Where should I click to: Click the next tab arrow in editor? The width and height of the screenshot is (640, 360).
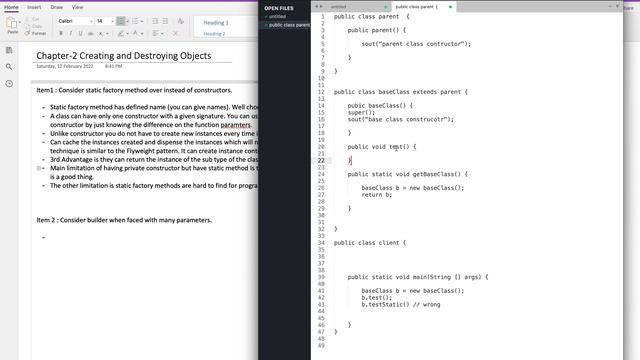pyautogui.click(x=321, y=7)
